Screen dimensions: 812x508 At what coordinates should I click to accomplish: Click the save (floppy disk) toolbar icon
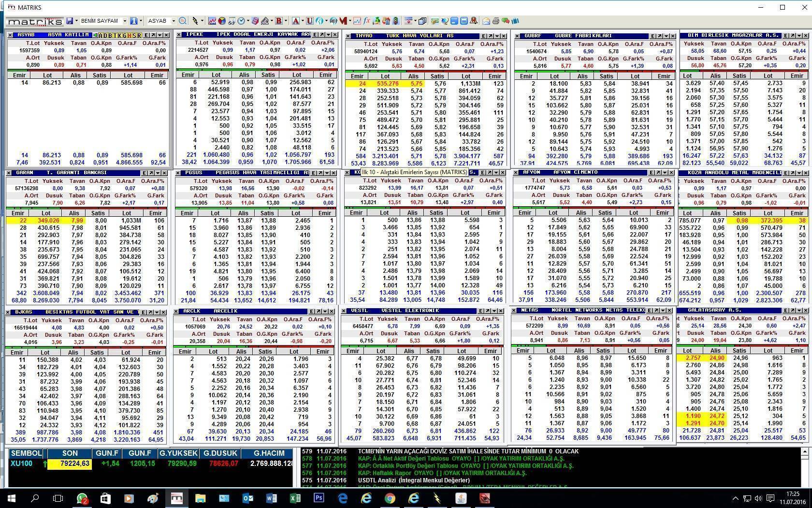click(x=70, y=21)
